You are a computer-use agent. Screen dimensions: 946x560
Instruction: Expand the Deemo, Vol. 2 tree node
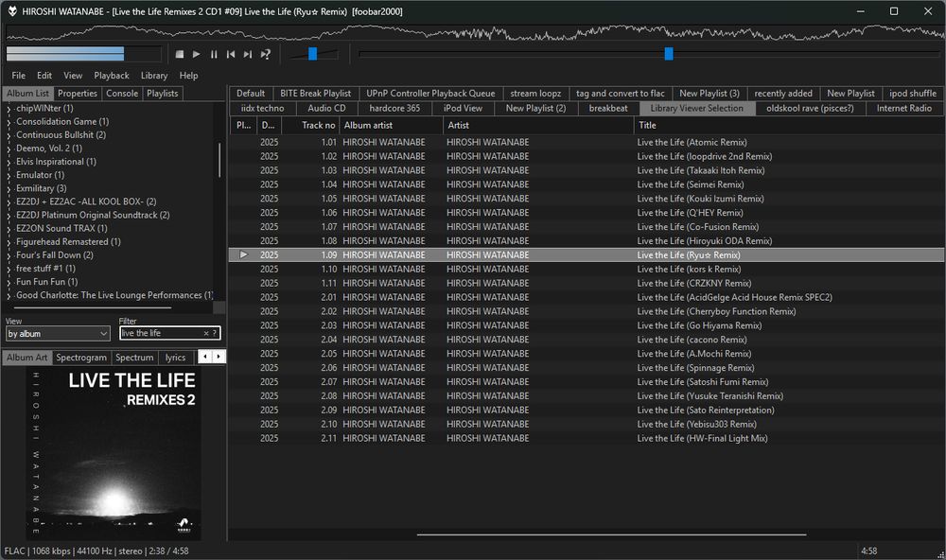pyautogui.click(x=9, y=149)
